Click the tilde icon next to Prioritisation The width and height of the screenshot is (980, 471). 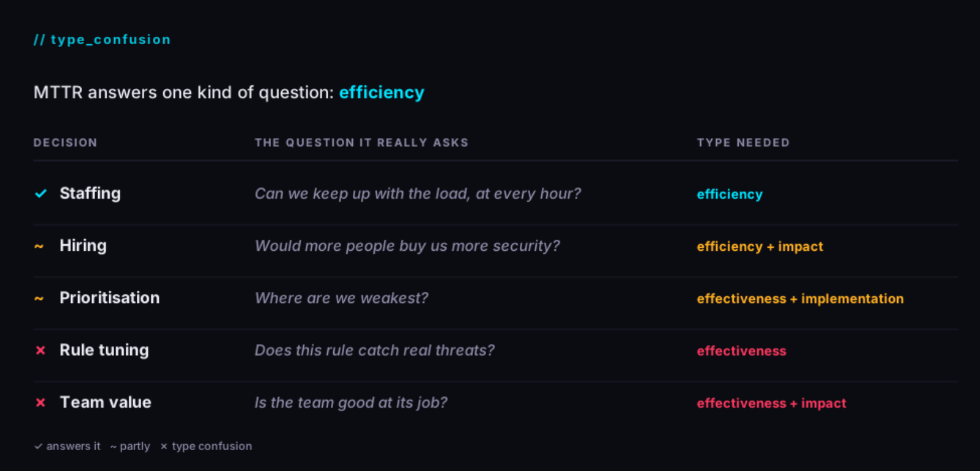pyautogui.click(x=39, y=299)
